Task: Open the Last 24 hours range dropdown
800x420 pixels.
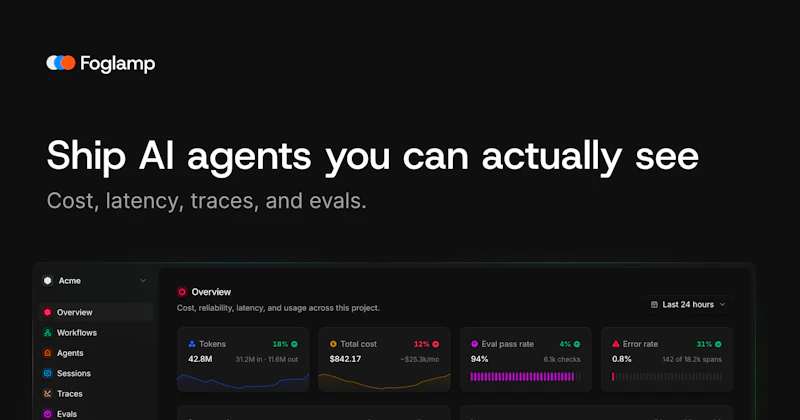Action: (x=688, y=305)
